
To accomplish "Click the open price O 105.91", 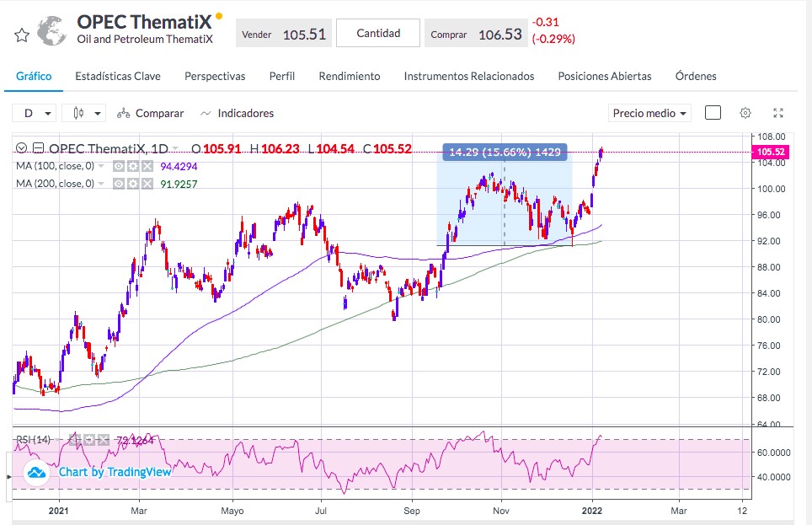I will click(216, 149).
